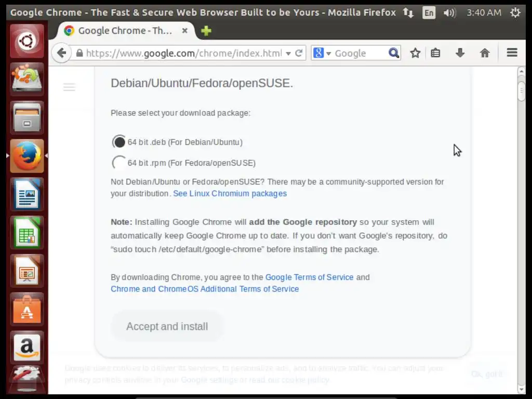Switch to the Google Chrome tab
This screenshot has height=399, width=532.
click(x=125, y=31)
